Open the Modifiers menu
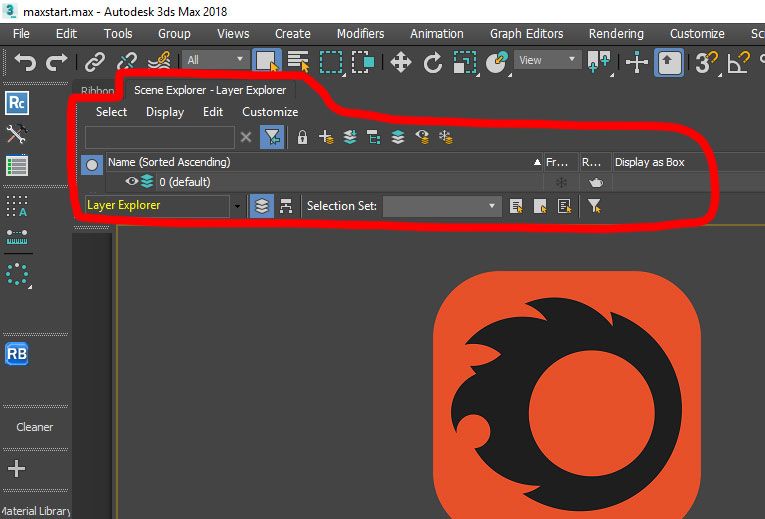The height and width of the screenshot is (519, 765). point(361,34)
